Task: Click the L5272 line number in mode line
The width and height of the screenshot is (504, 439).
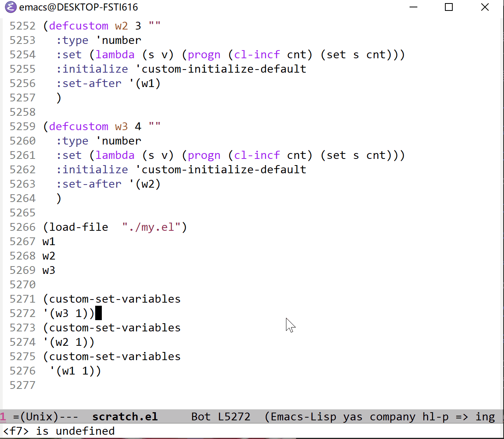Action: [234, 417]
